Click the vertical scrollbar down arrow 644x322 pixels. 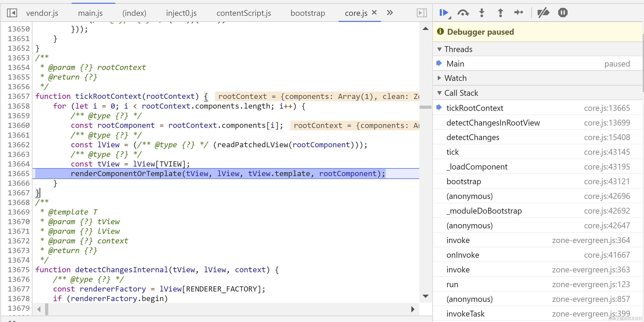pos(425,296)
